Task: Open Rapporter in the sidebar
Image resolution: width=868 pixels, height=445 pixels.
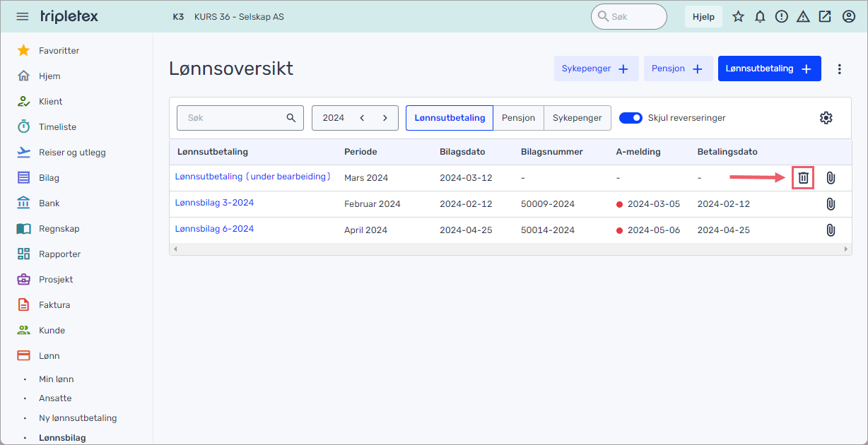Action: coord(59,254)
